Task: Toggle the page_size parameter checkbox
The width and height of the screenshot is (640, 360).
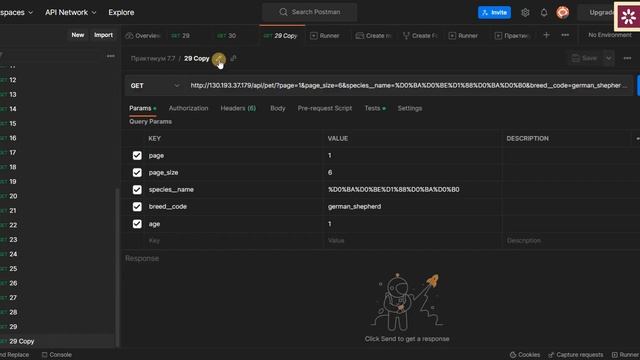Action: [137, 173]
